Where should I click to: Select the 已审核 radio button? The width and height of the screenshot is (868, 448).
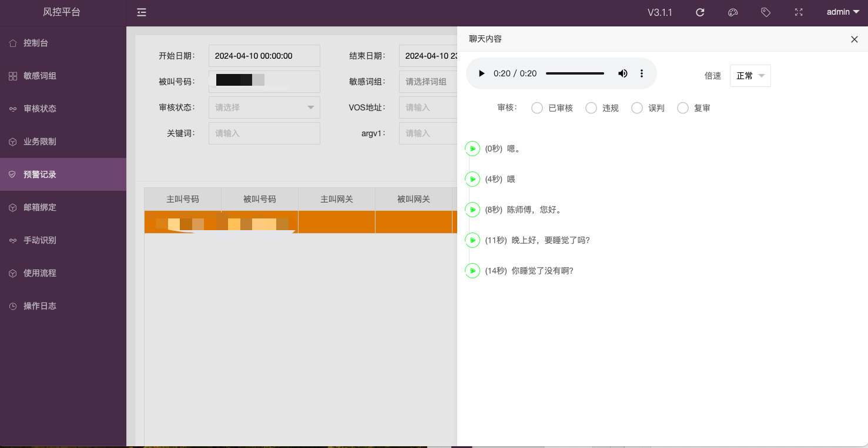click(537, 108)
